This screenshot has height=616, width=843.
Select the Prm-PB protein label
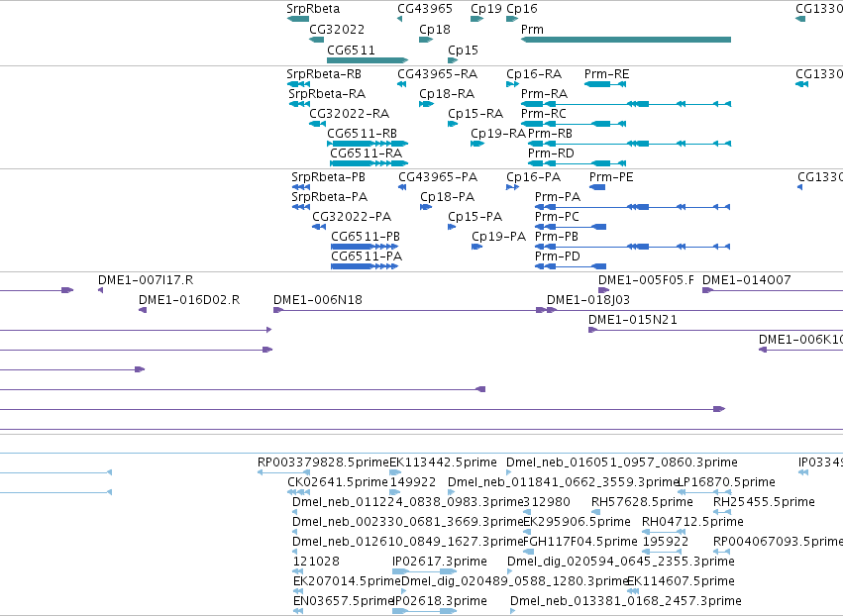[x=557, y=237]
